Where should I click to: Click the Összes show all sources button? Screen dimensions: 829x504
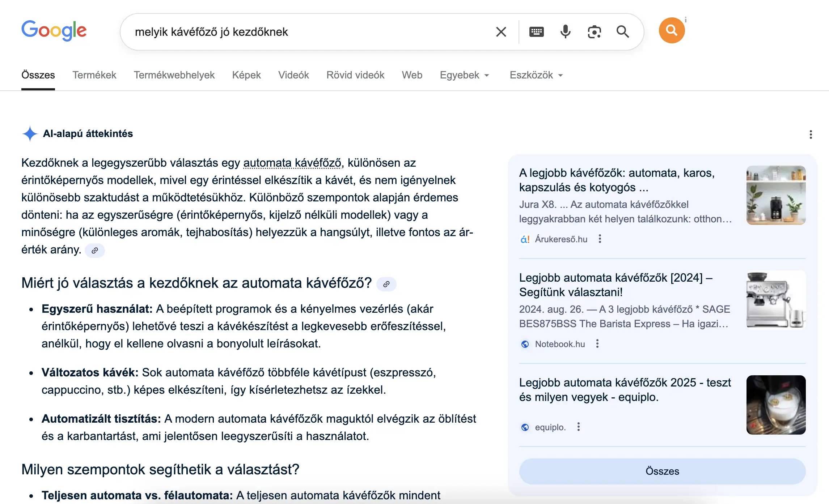click(x=662, y=471)
